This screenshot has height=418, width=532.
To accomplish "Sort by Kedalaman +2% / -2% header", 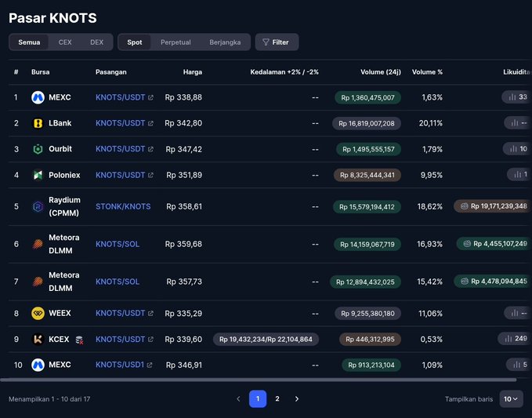I will click(284, 72).
